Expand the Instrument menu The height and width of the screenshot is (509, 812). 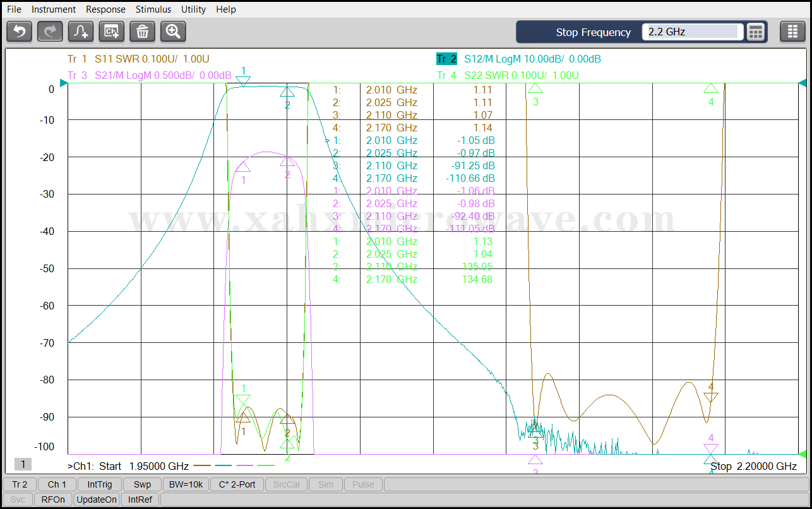54,9
